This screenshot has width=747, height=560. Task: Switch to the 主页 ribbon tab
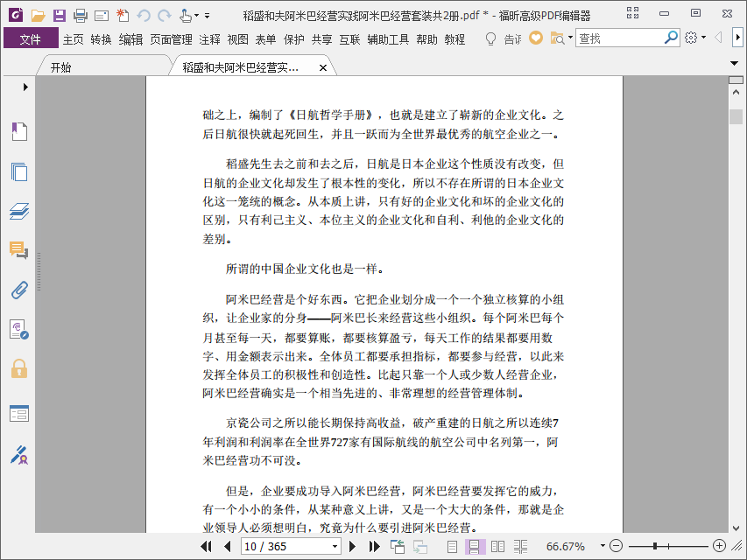73,39
